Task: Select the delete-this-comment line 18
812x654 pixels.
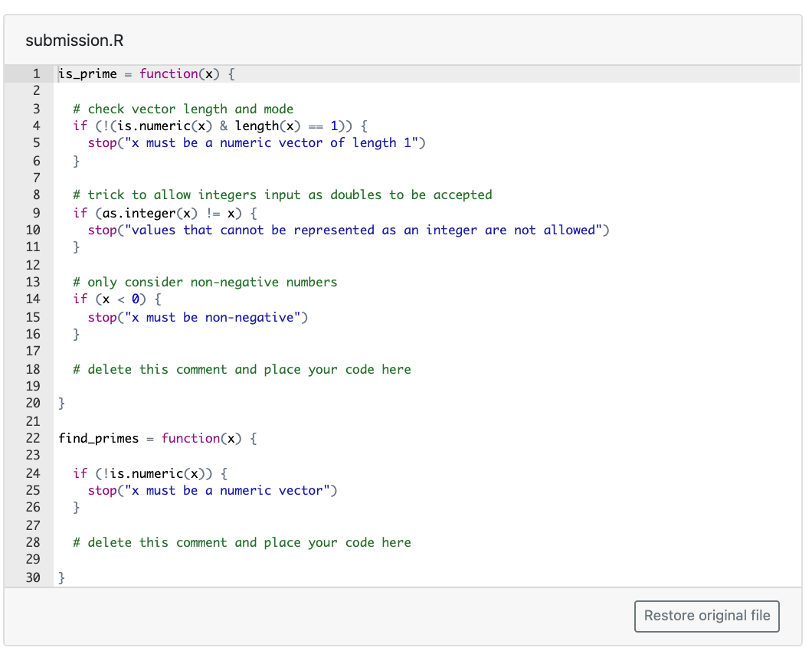Action: (x=241, y=369)
